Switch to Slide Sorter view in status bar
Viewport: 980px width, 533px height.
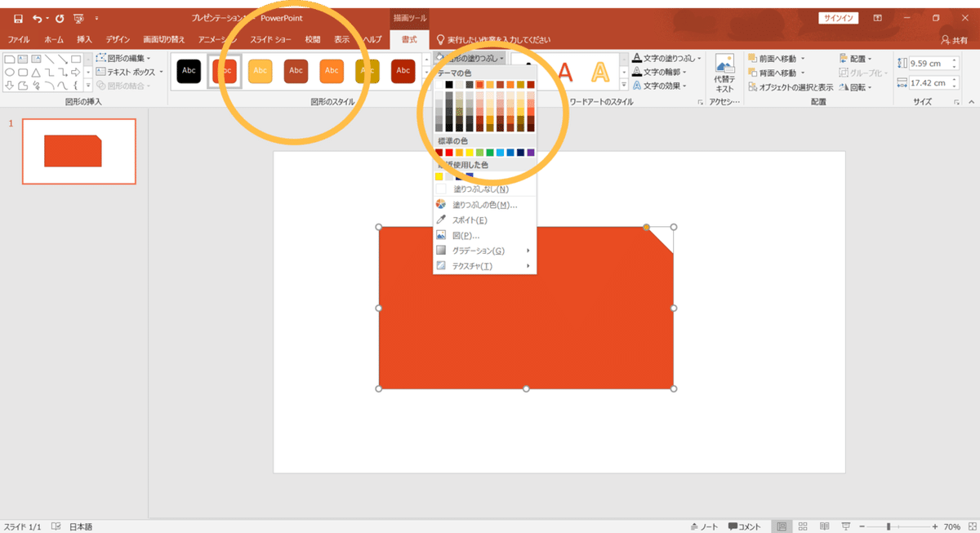click(x=803, y=526)
